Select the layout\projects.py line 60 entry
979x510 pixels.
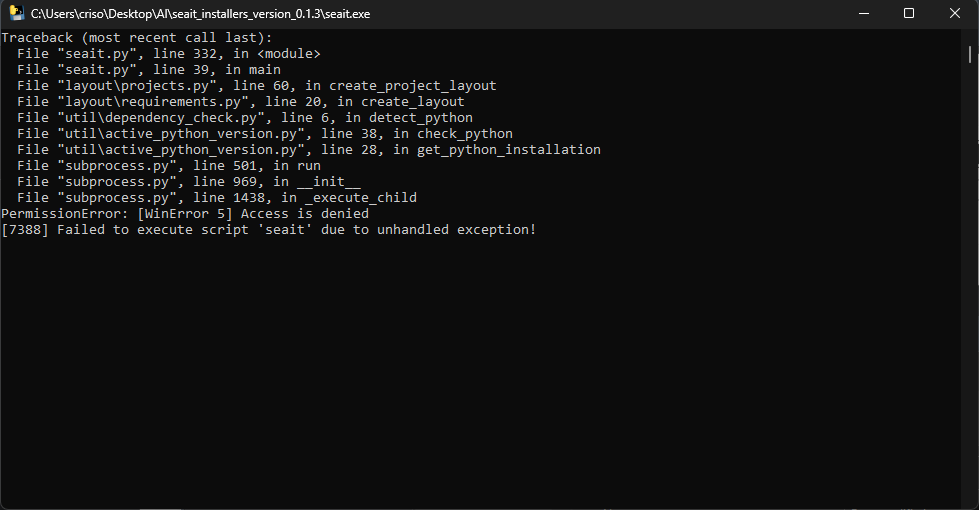(257, 86)
